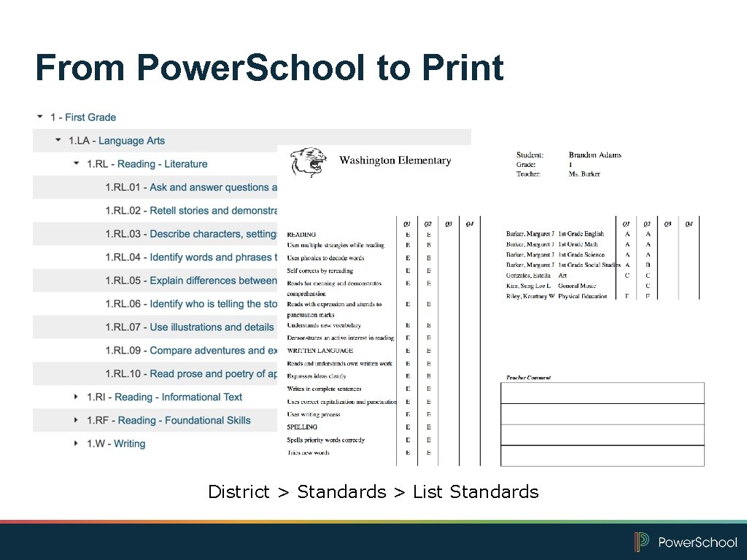
Task: Open 'List Standards' from breadcrumb
Action: [x=475, y=491]
